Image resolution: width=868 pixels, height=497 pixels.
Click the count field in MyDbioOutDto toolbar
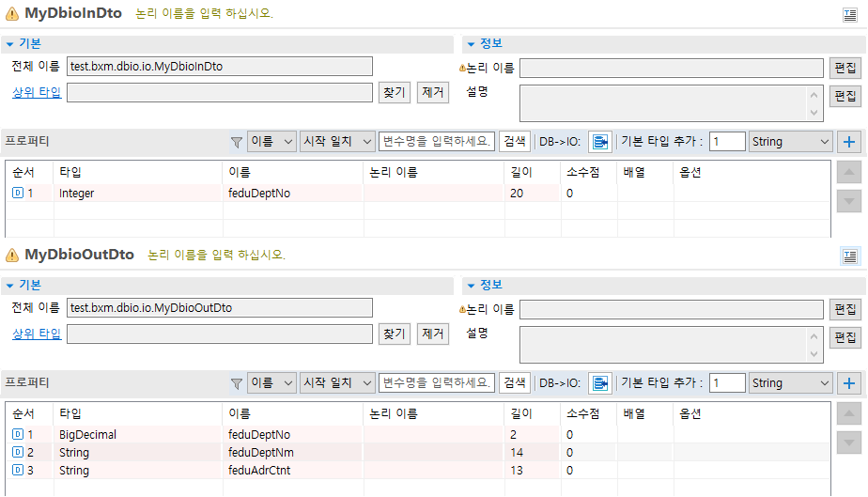click(x=727, y=383)
